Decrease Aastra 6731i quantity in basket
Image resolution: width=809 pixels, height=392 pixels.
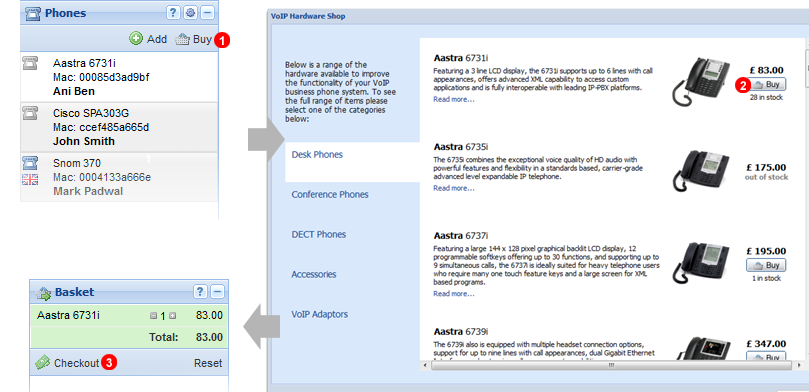153,316
